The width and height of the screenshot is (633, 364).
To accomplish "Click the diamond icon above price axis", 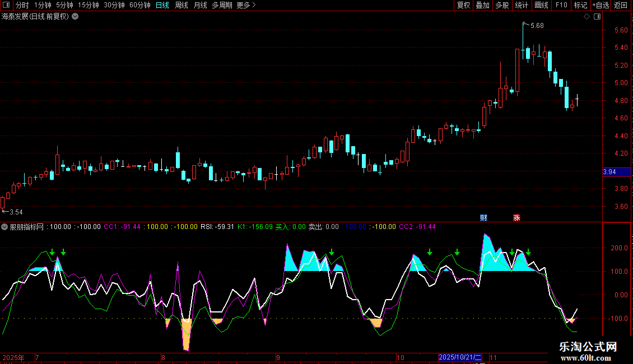I will coord(587,17).
